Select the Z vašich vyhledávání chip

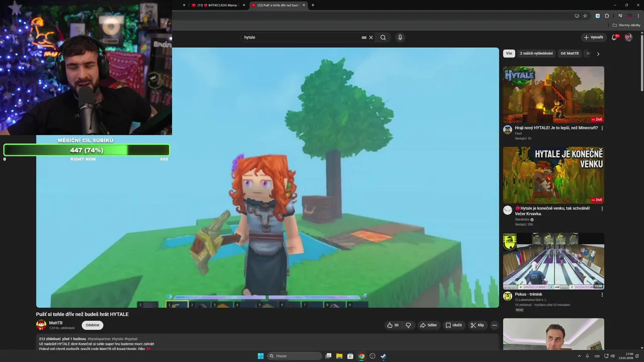[x=536, y=53]
